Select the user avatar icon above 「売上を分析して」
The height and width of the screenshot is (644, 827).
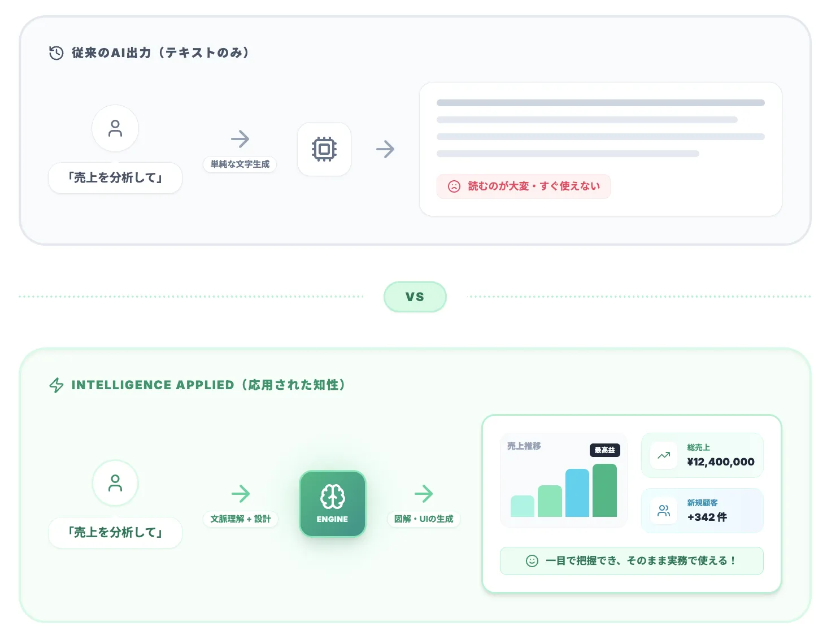[115, 128]
